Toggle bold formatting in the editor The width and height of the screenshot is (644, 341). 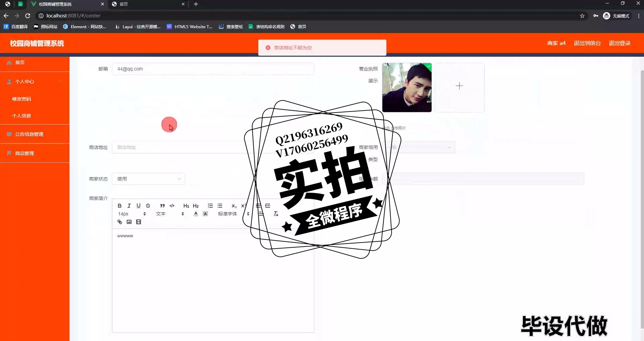click(119, 206)
